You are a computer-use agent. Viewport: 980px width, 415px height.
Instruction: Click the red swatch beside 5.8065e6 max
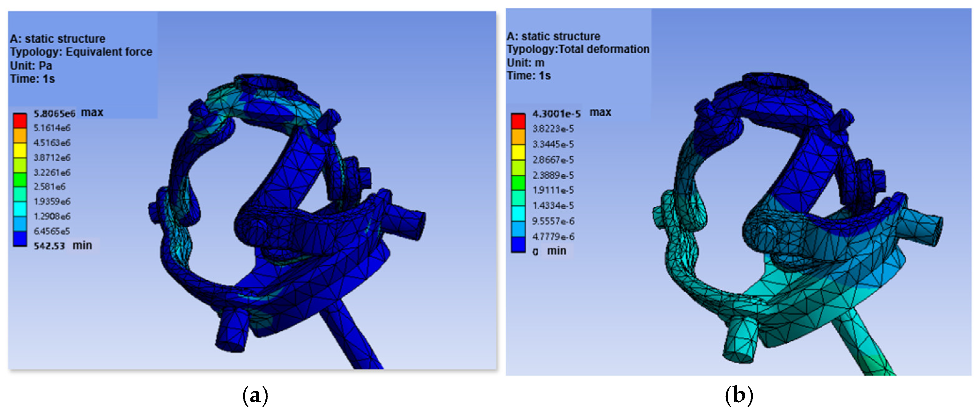click(20, 120)
